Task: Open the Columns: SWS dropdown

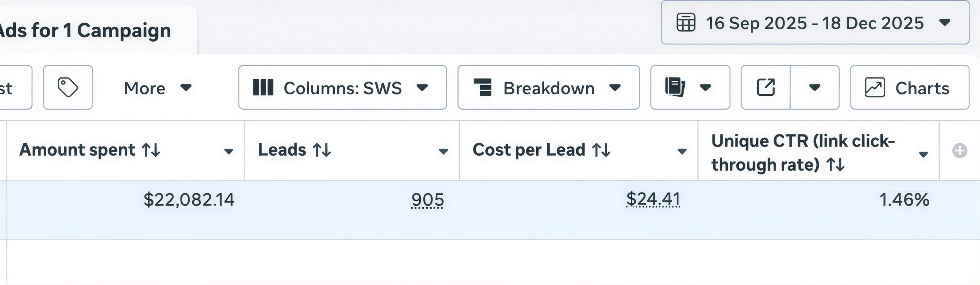Action: click(422, 88)
